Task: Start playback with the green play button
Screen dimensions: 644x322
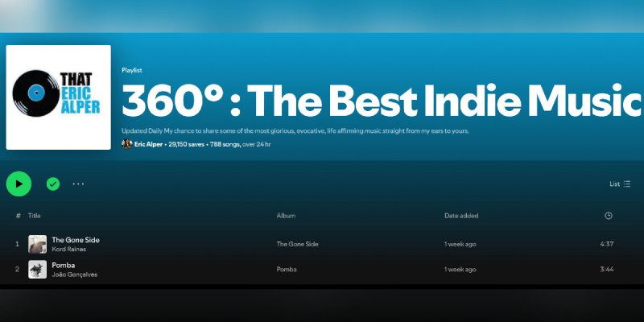Action: tap(19, 184)
